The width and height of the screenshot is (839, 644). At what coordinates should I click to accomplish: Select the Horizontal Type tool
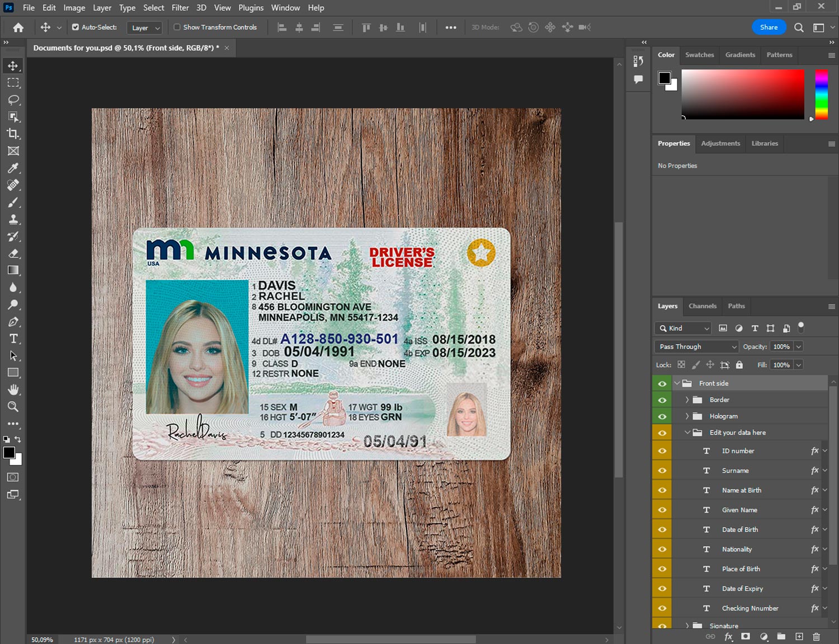13,339
